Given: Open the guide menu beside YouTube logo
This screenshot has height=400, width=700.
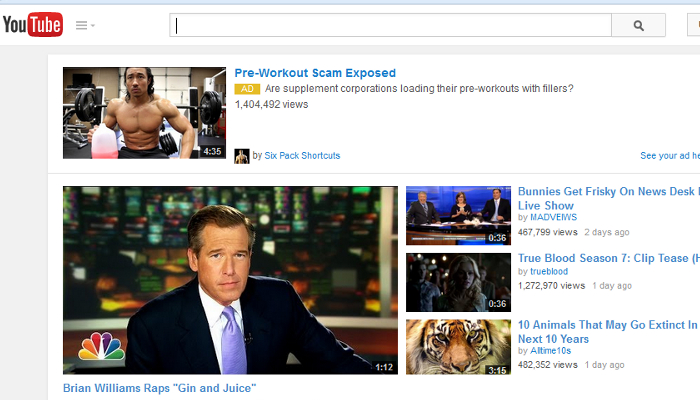Looking at the screenshot, I should point(85,25).
